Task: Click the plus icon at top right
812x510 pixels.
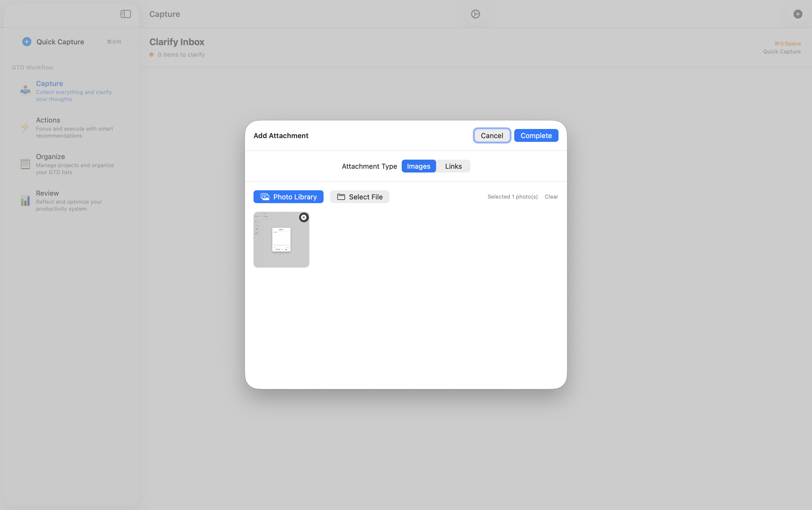Action: [x=798, y=14]
